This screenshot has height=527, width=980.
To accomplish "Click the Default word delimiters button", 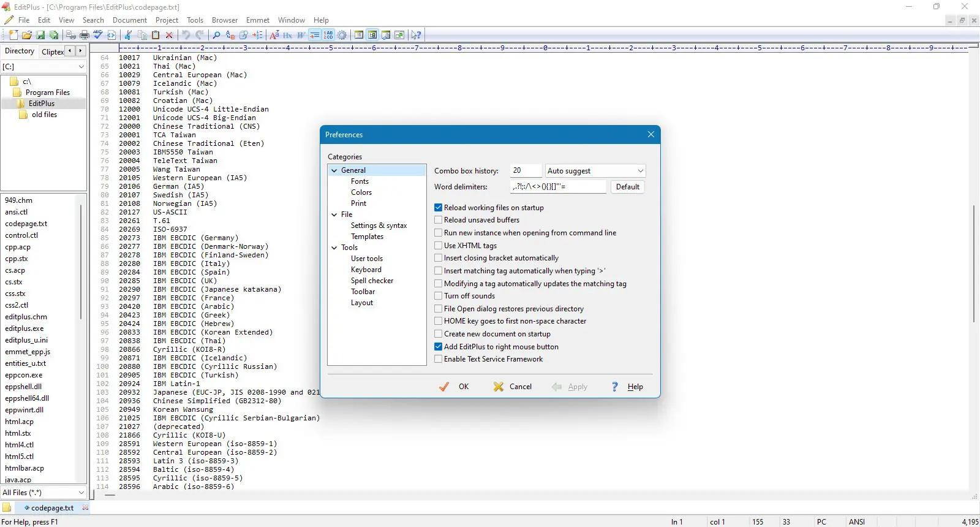I will tap(628, 187).
